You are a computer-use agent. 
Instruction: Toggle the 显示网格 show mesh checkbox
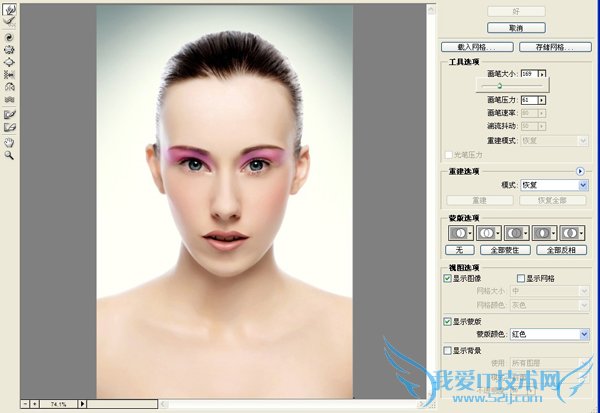(521, 278)
